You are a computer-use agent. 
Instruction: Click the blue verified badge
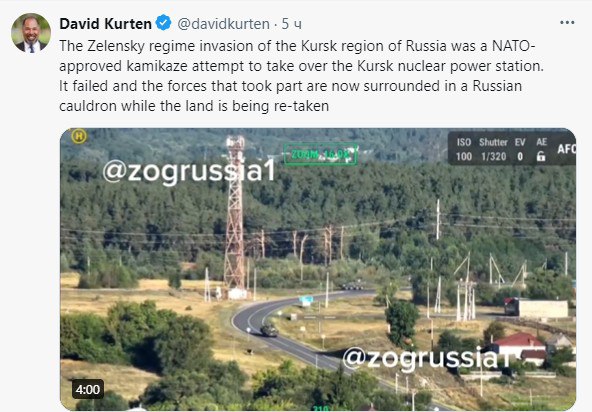[x=163, y=23]
